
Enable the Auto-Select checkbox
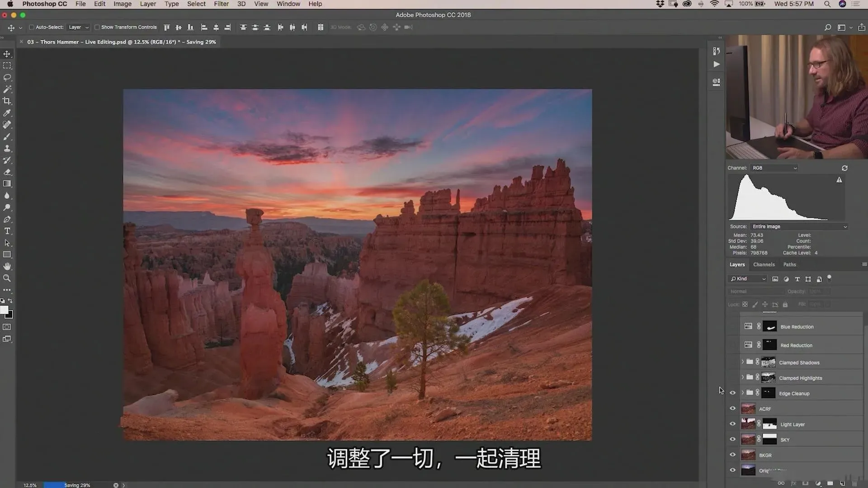click(32, 27)
